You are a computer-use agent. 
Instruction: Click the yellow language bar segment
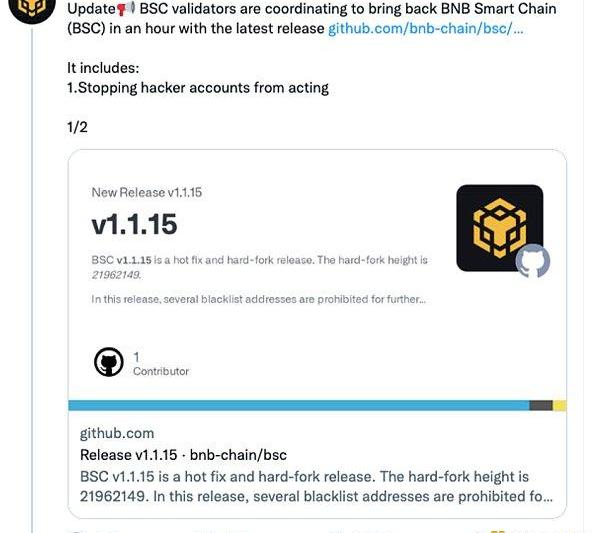tap(560, 405)
